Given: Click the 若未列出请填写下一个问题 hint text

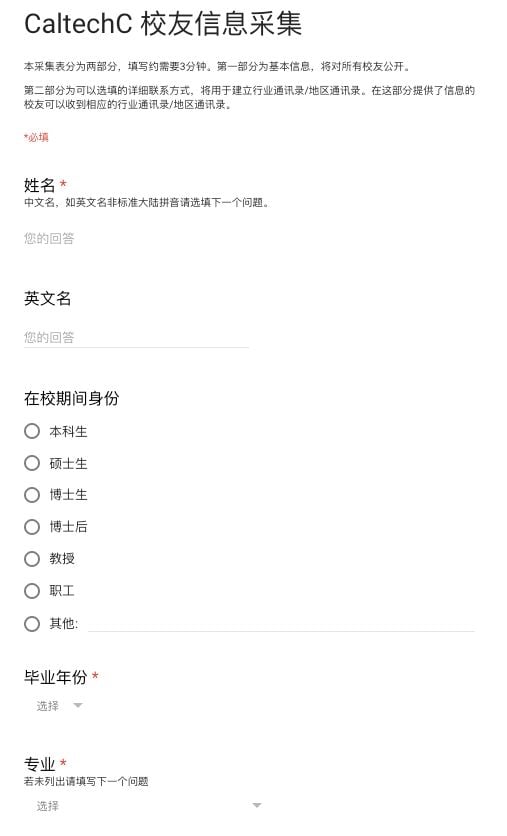Looking at the screenshot, I should tap(86, 782).
